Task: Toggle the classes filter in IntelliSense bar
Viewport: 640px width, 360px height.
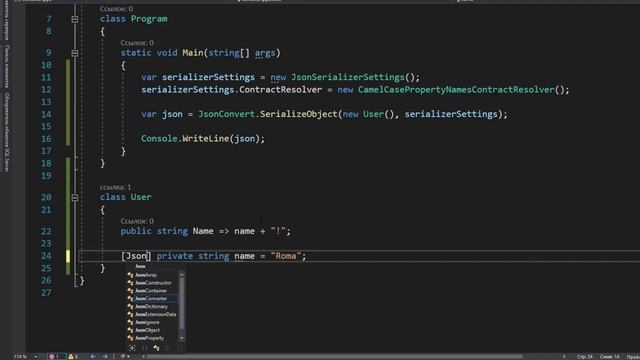Action: (156, 348)
